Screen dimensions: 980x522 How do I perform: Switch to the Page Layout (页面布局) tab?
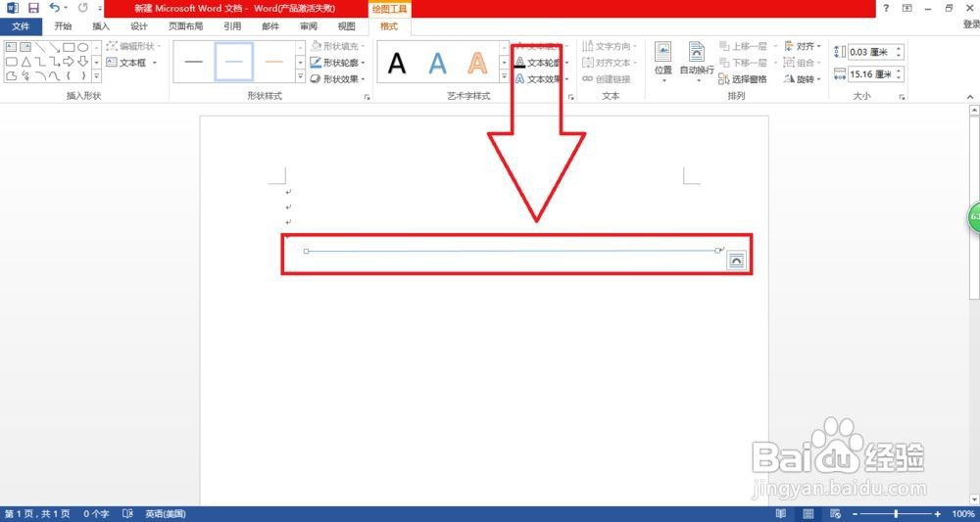coord(185,26)
